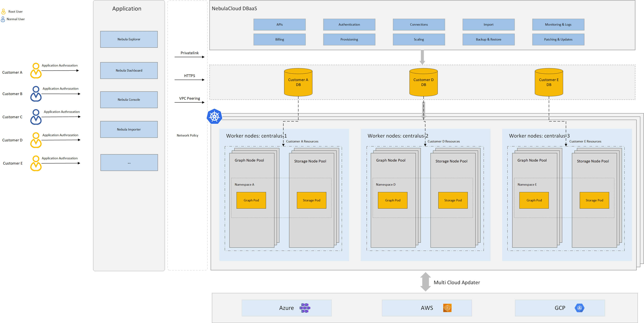
Task: Select the Customer B user icon
Action: click(x=36, y=94)
